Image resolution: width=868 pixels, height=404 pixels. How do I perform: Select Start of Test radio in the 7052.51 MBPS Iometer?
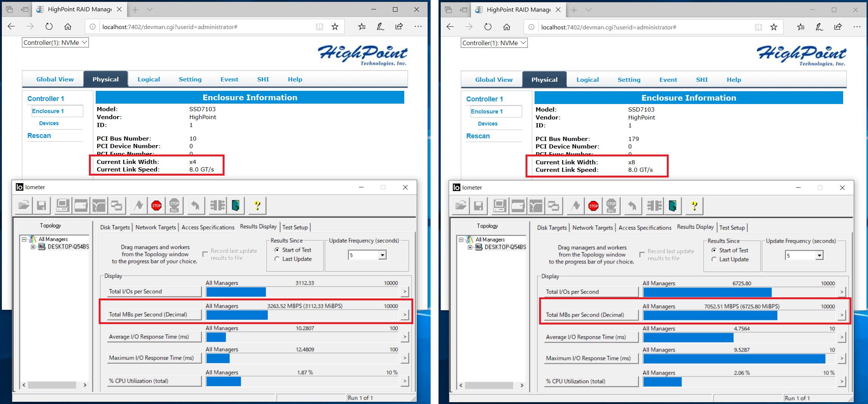(x=714, y=250)
